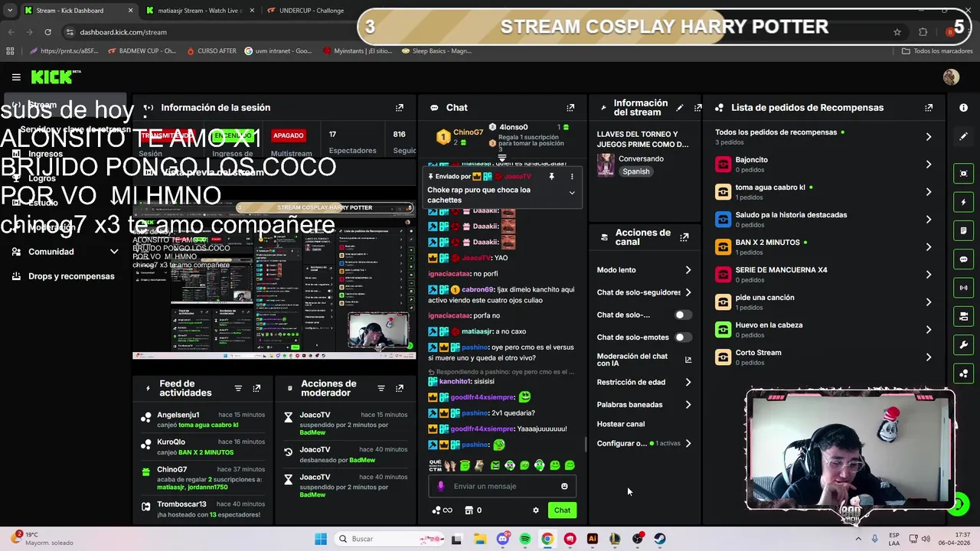Switch to the UNDERCUP Challonge browser tab

click(x=311, y=11)
